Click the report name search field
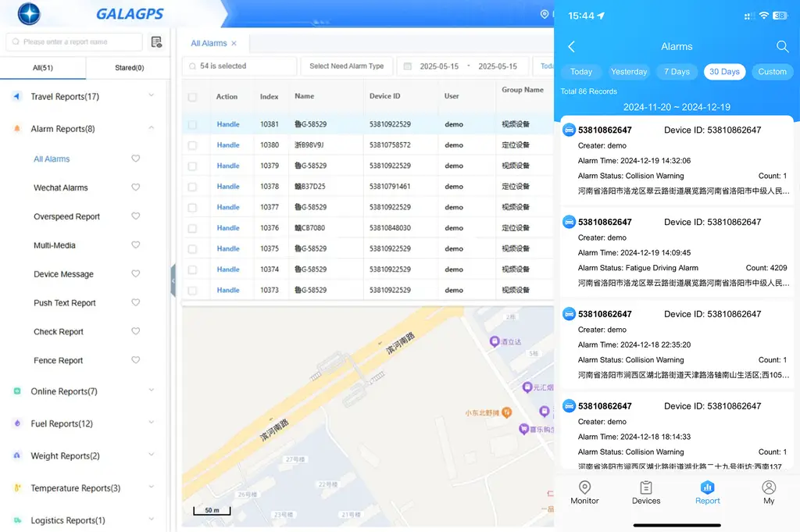This screenshot has width=800, height=532. click(74, 42)
